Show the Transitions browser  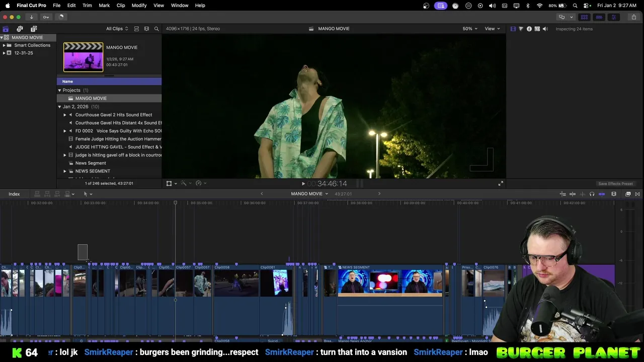637,194
